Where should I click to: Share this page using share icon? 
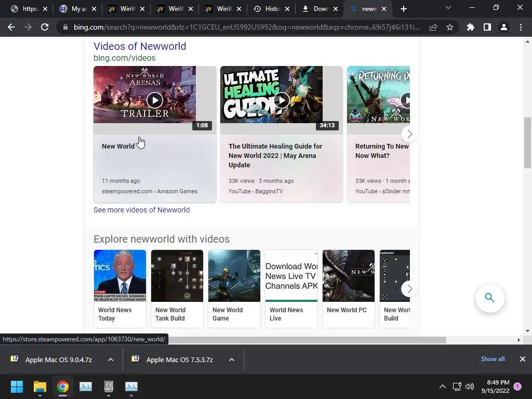(433, 27)
